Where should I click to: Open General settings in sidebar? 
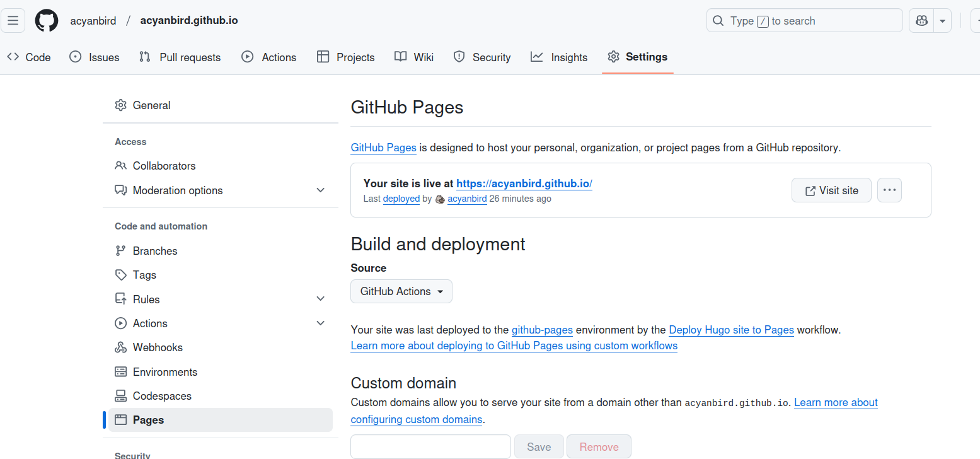(221, 105)
